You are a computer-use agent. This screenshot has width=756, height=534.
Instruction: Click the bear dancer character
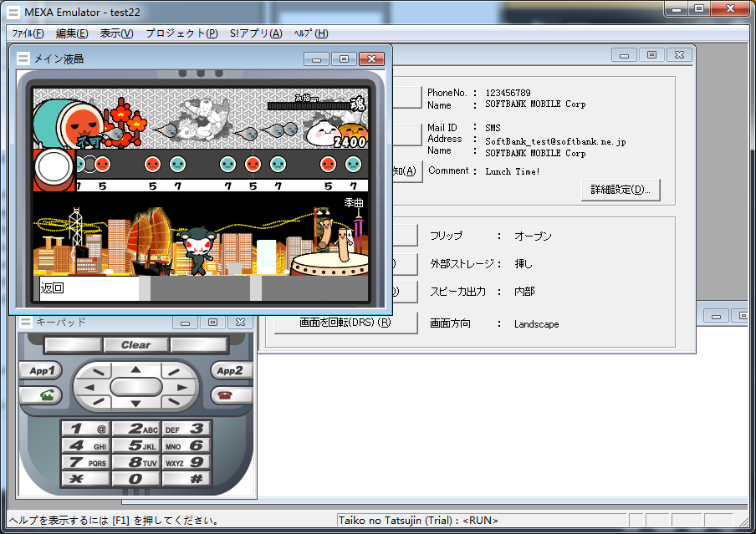197,252
